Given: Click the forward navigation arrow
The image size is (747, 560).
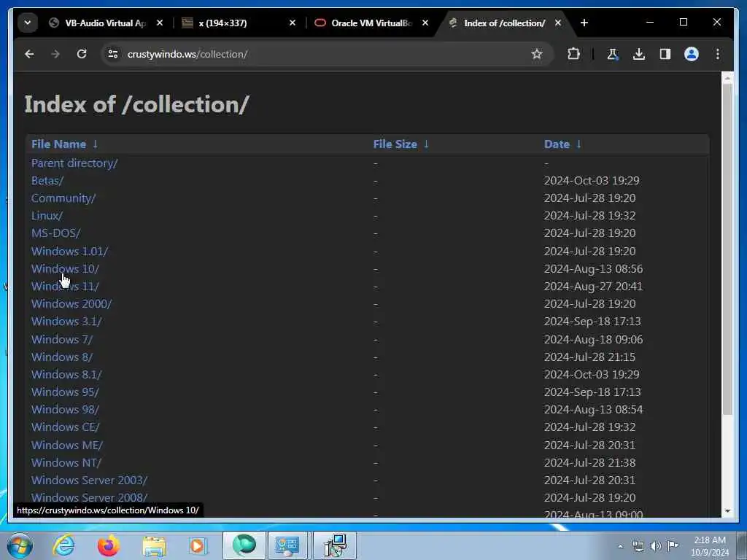Looking at the screenshot, I should click(55, 54).
